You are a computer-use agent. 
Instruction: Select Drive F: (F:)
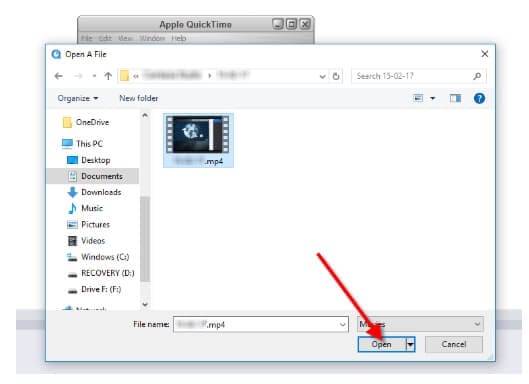[101, 289]
